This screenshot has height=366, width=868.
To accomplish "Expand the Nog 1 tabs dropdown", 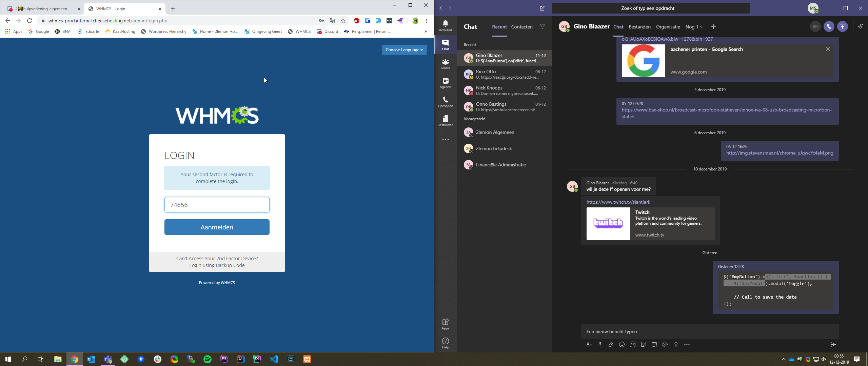I will point(694,27).
